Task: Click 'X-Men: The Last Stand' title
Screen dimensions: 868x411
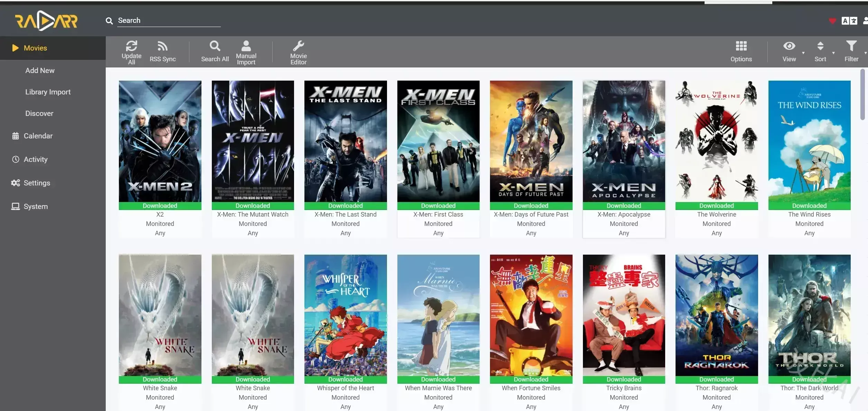Action: [x=346, y=214]
